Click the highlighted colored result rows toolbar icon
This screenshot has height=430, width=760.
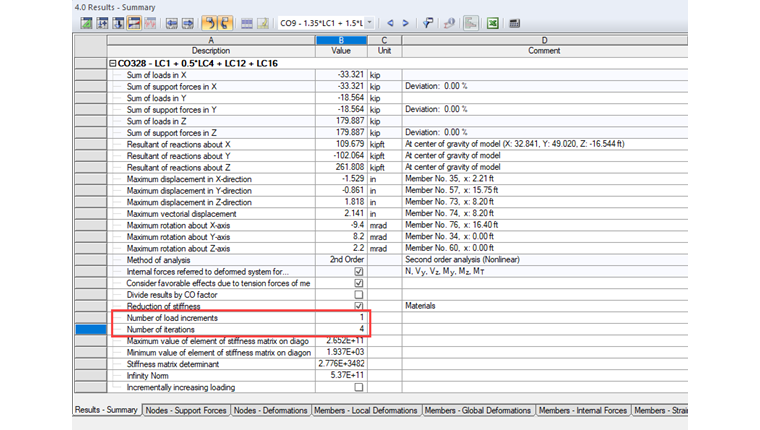(134, 23)
